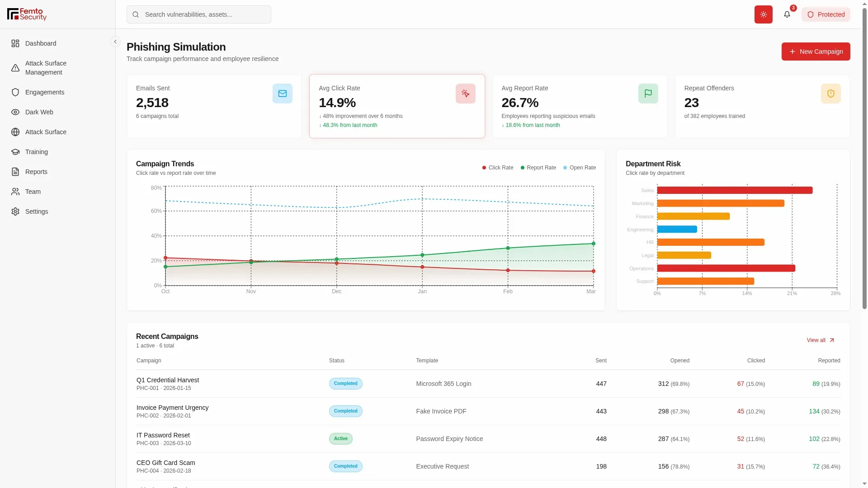Toggle the light/dark theme sun button
This screenshot has height=488, width=868.
coord(763,14)
